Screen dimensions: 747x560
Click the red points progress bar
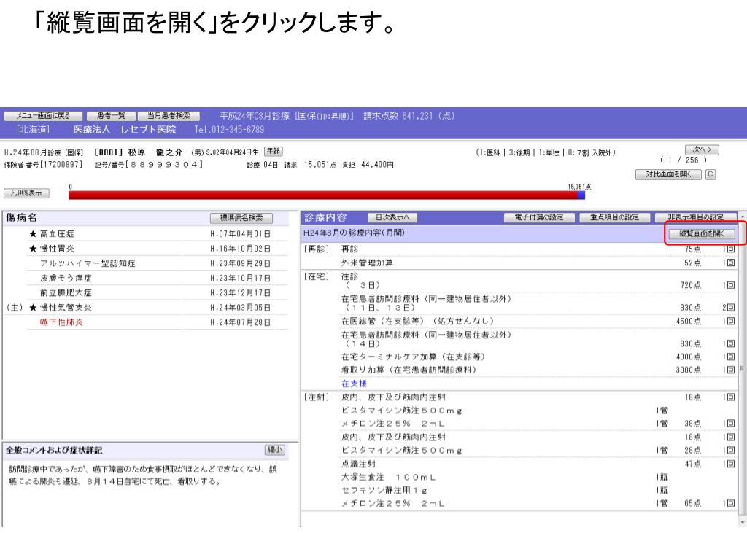(321, 195)
